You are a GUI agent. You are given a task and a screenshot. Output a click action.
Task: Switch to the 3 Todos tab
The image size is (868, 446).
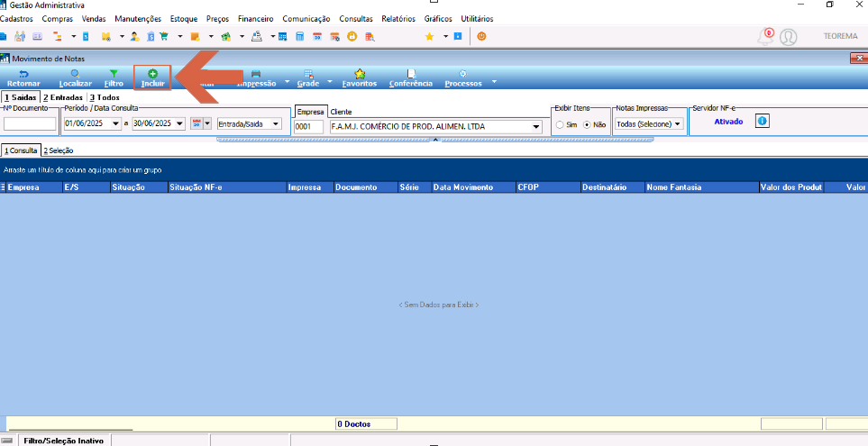pos(105,97)
